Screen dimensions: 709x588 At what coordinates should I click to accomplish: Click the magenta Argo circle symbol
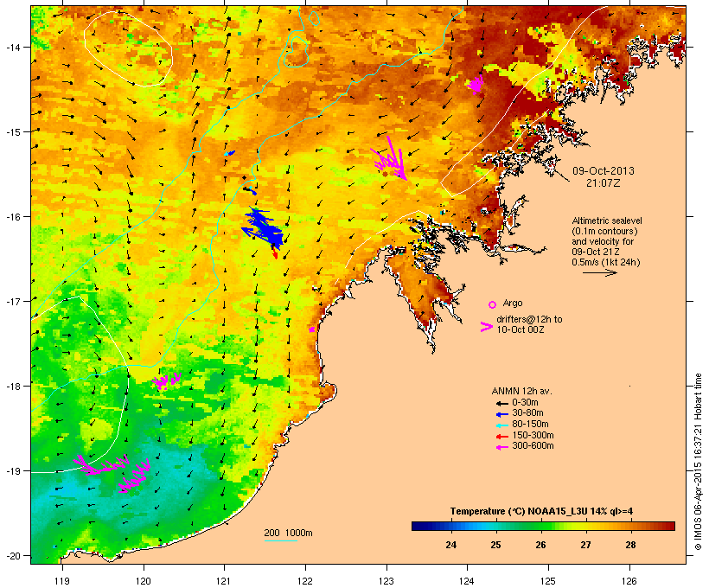coord(493,304)
